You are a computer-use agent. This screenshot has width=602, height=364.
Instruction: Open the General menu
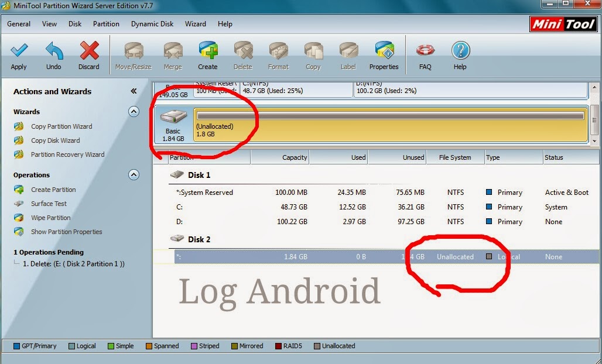pos(19,24)
